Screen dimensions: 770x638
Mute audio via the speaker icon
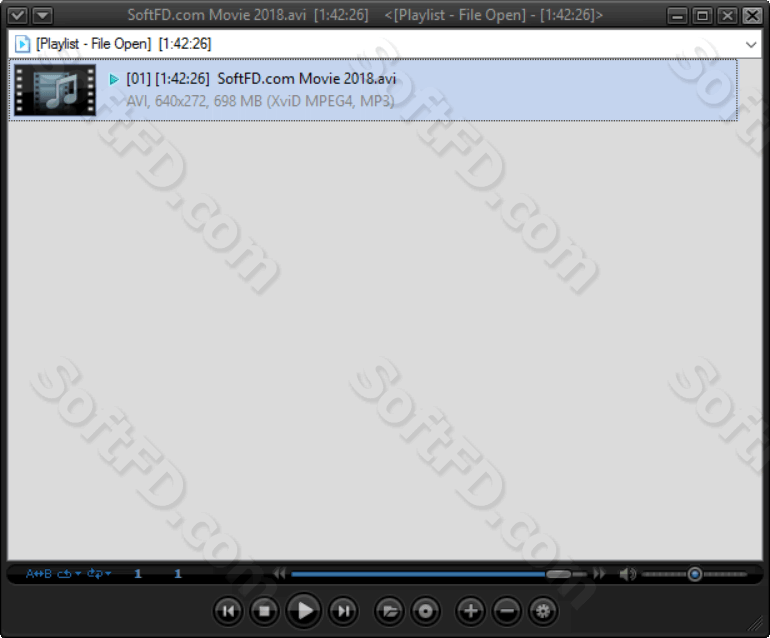pos(628,574)
